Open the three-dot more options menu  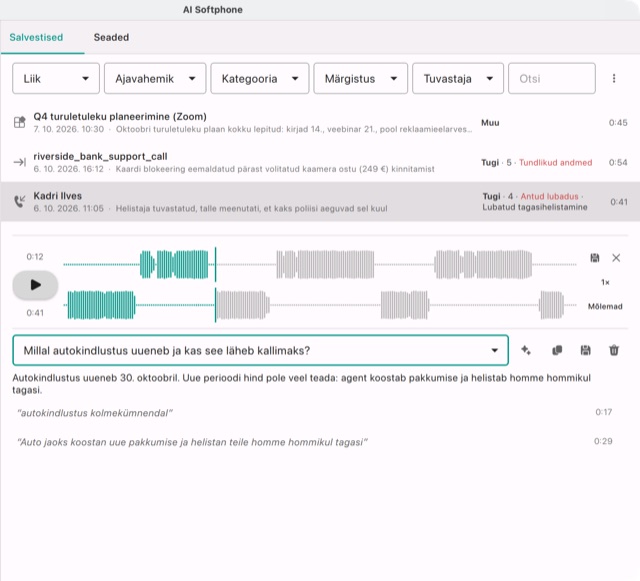click(x=614, y=78)
